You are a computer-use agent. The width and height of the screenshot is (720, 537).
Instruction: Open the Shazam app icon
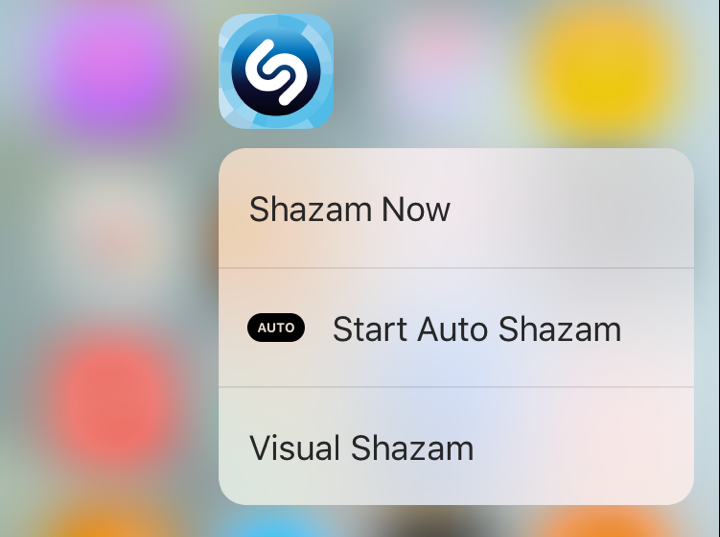[276, 71]
